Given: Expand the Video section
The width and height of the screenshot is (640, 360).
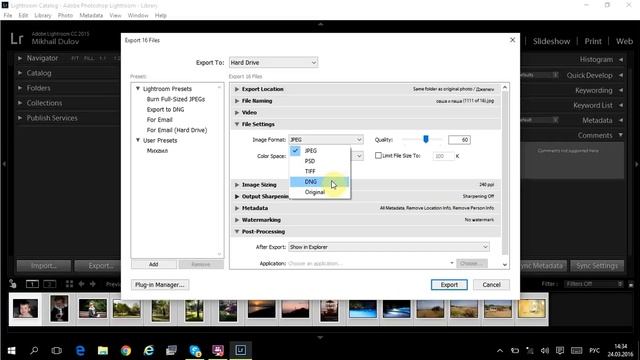Looking at the screenshot, I should (x=237, y=112).
